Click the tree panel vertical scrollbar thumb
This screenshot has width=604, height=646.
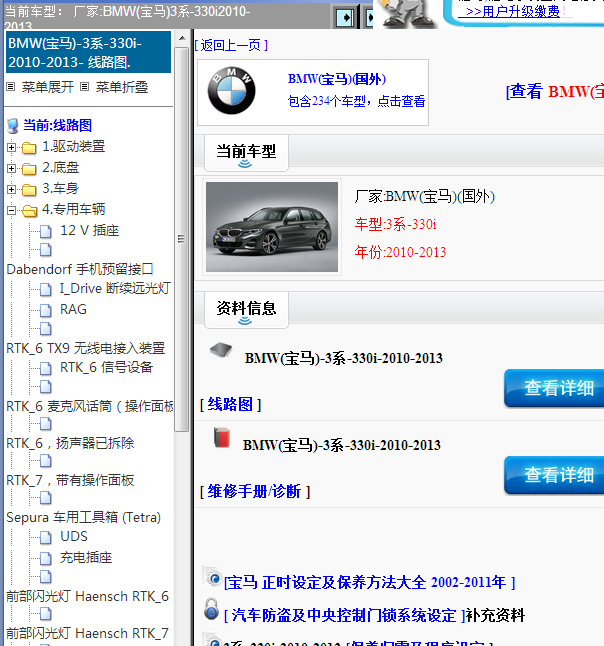pos(181,239)
